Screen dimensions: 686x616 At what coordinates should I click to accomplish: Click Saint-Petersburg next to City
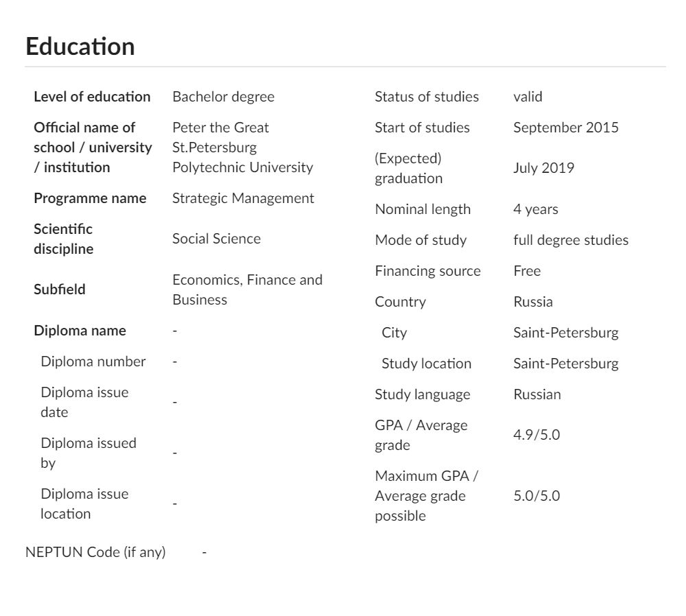point(566,333)
